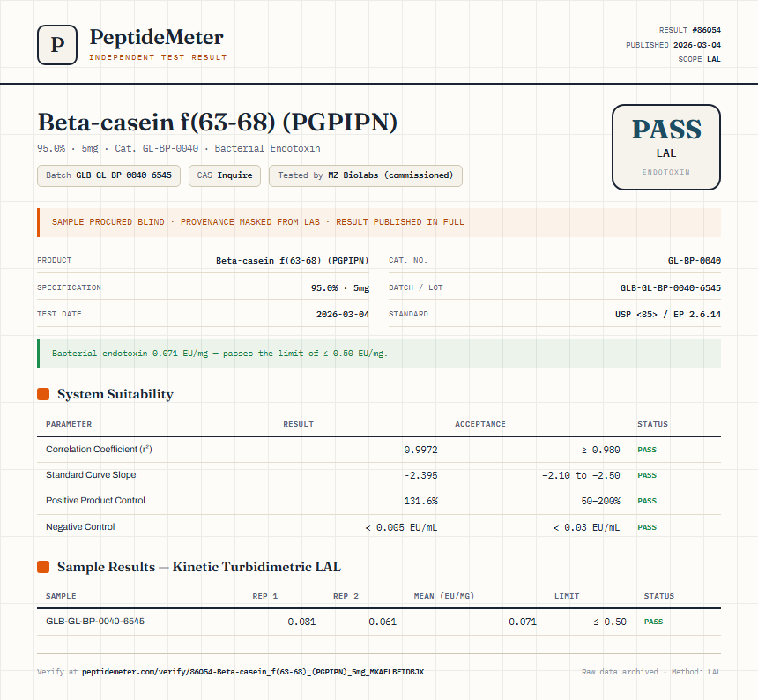758x700 pixels.
Task: Select the Test Date value 2026-03-04
Action: 343,314
